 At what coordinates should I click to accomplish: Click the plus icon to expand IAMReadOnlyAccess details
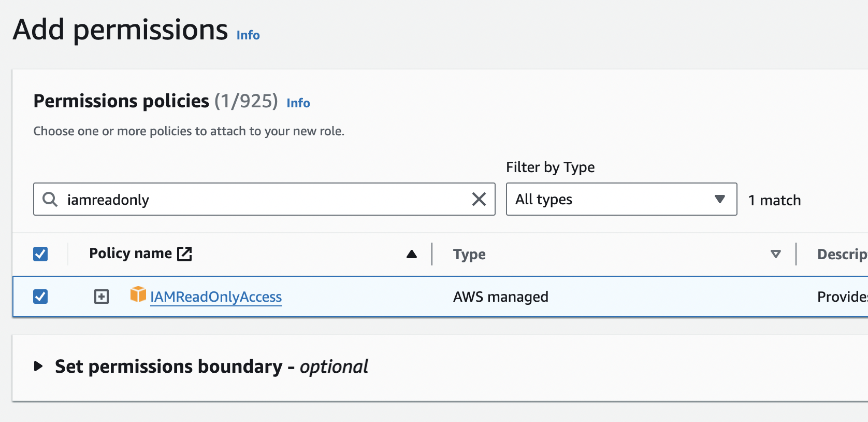coord(102,297)
